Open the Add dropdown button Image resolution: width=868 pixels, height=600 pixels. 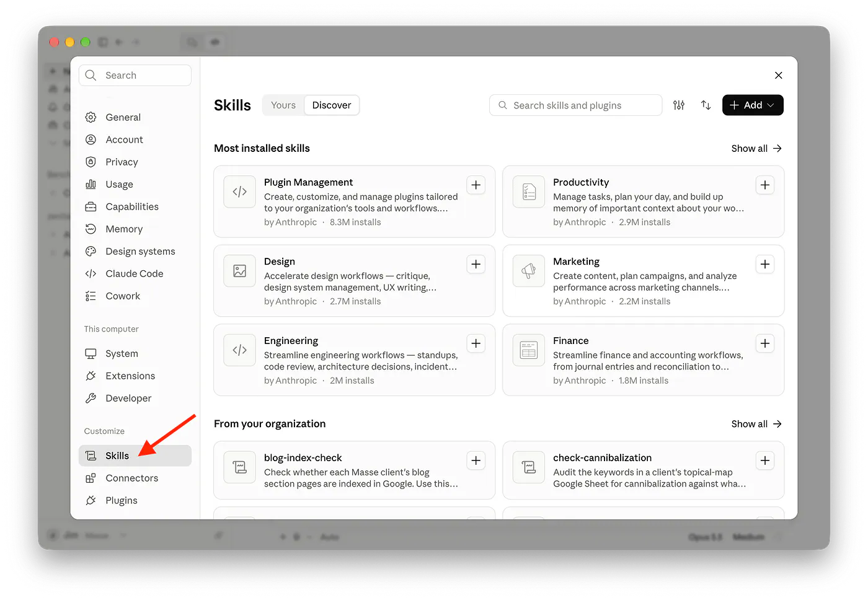pos(753,105)
